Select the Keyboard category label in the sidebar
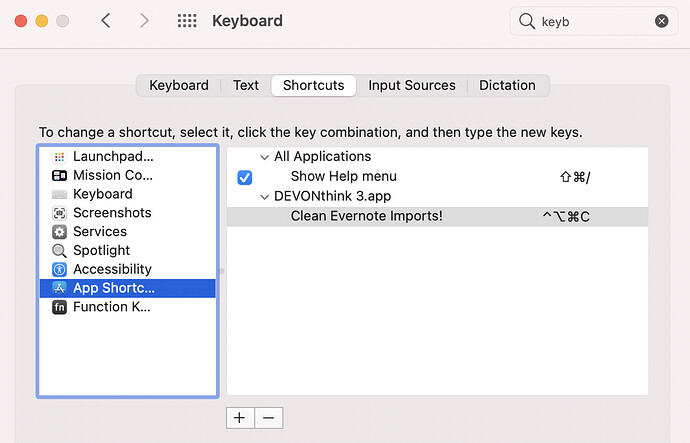The width and height of the screenshot is (690, 443). 103,194
